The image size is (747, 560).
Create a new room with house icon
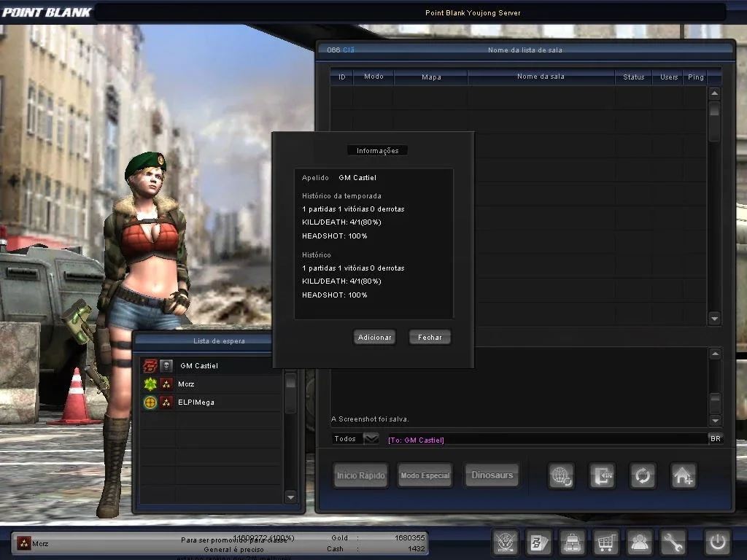(x=683, y=475)
